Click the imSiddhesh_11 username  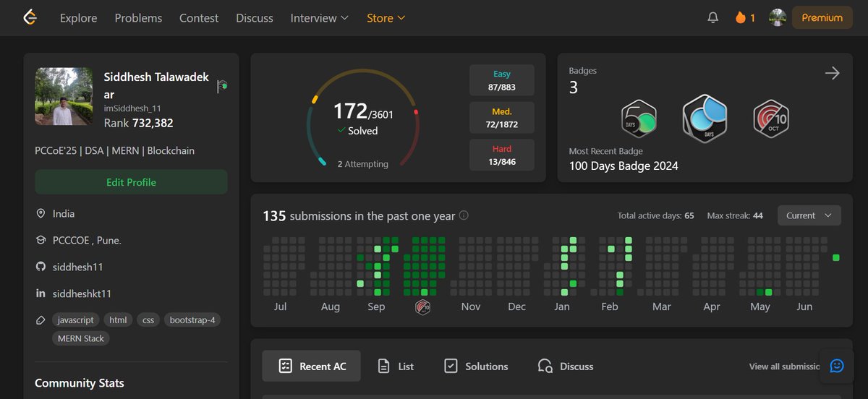tap(132, 108)
